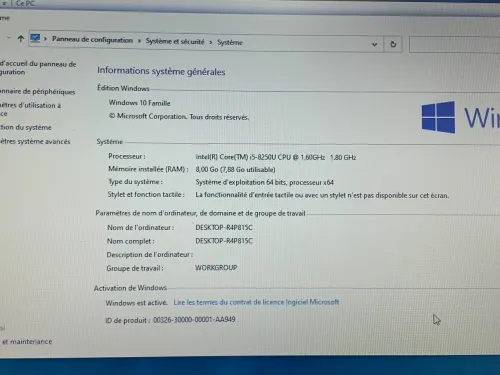500x375 pixels.
Task: Click the Microsoft Corporation copyright line
Action: 179,116
